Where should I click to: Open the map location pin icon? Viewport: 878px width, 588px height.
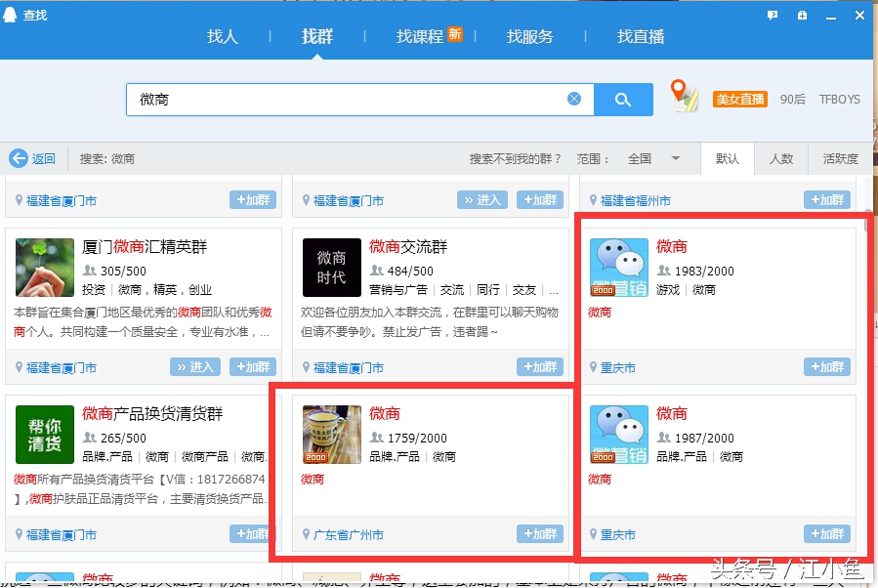pos(685,96)
